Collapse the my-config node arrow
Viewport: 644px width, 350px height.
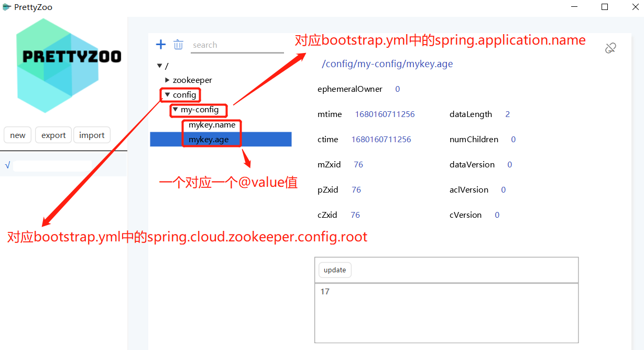tap(175, 110)
